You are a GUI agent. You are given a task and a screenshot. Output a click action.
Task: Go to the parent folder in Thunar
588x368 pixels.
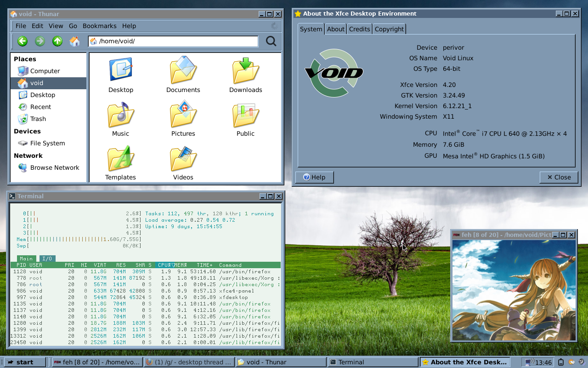[57, 41]
